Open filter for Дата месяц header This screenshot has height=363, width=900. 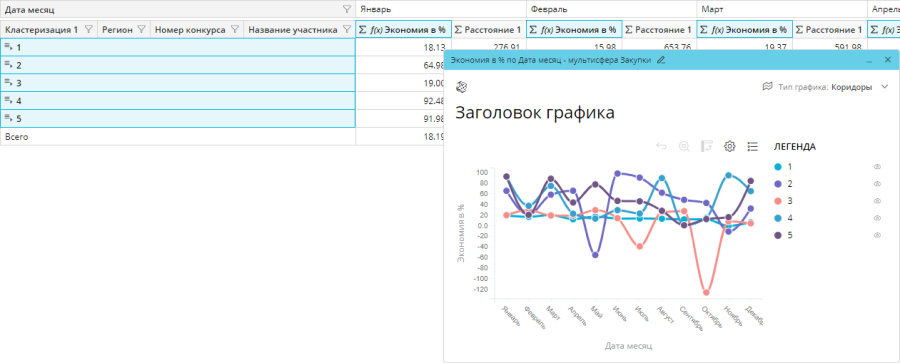click(x=346, y=9)
